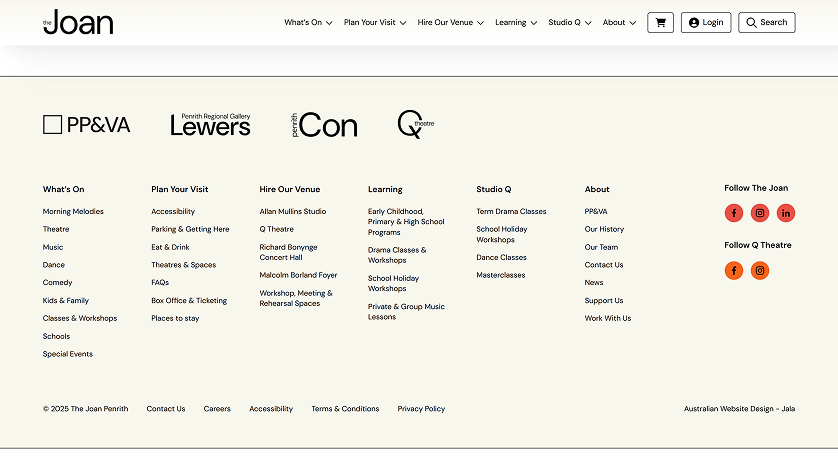Viewport: 838px width, 471px height.
Task: Open Places to stay link
Action: tap(175, 318)
